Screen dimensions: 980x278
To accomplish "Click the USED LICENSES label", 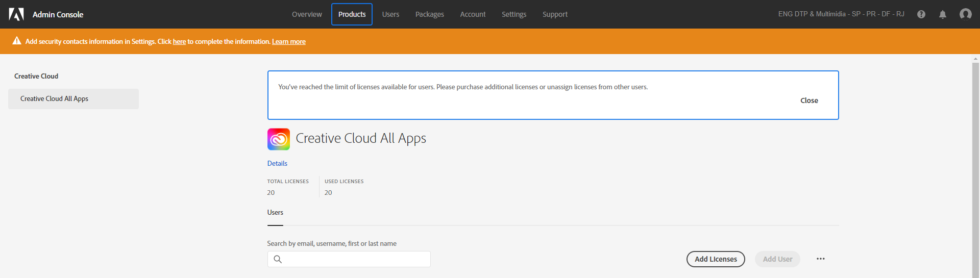I will point(344,182).
